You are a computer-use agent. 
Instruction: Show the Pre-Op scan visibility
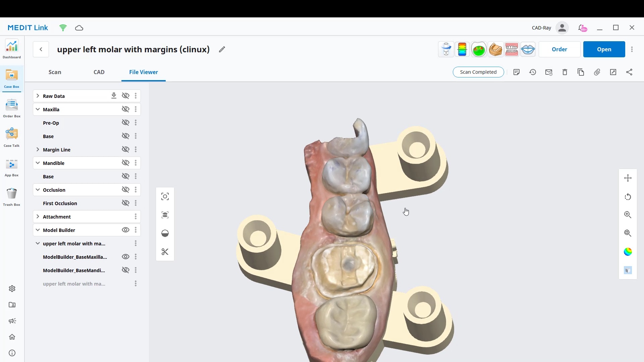[x=125, y=123]
